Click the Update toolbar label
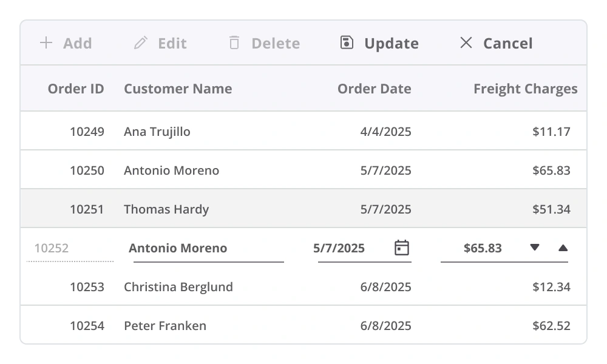The image size is (607, 364). point(391,43)
